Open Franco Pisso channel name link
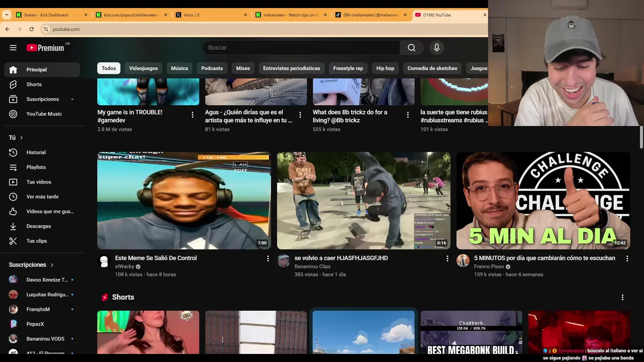644x362 pixels. [x=489, y=266]
